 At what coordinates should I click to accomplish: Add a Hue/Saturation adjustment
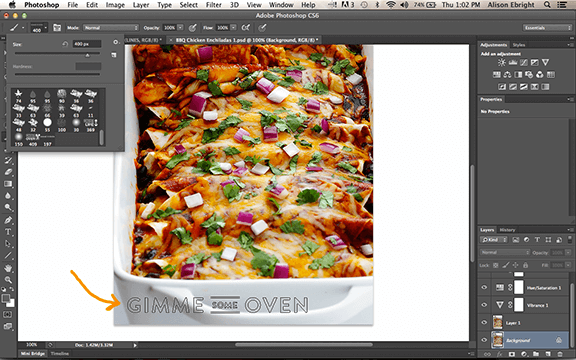(497, 75)
